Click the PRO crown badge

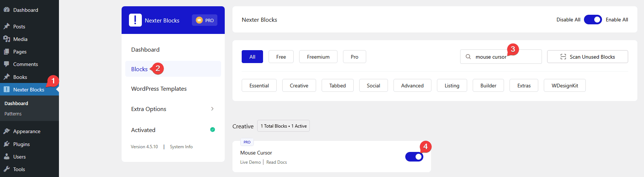coord(204,20)
